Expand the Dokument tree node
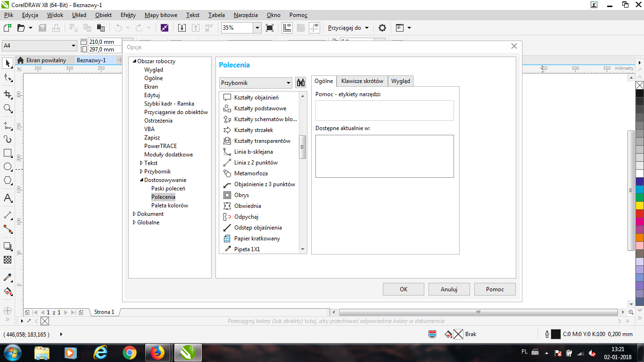Image resolution: width=644 pixels, height=362 pixels. (x=134, y=214)
